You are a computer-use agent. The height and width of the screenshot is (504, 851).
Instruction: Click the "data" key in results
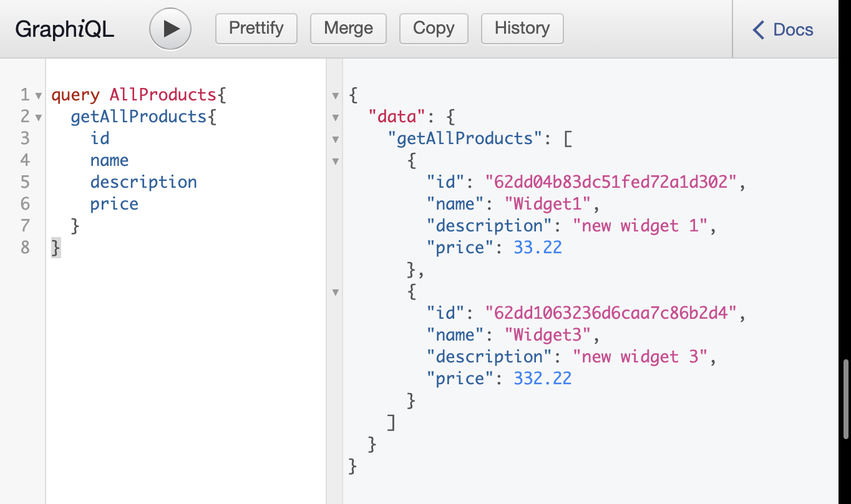397,117
